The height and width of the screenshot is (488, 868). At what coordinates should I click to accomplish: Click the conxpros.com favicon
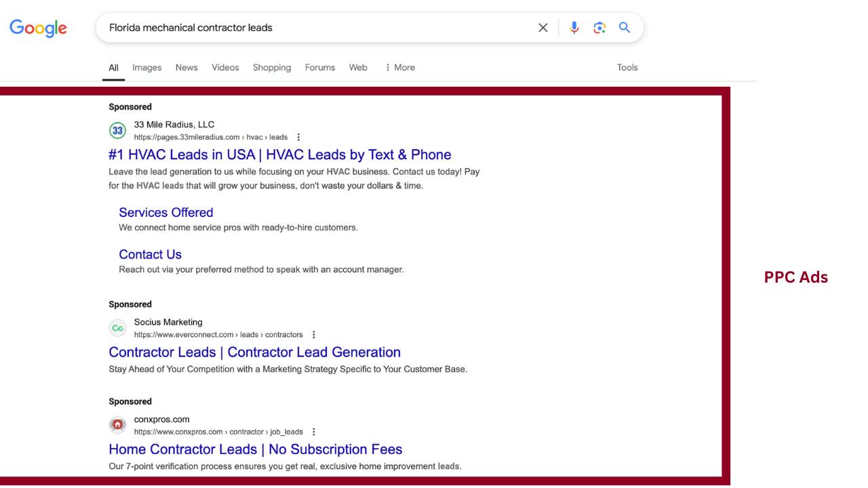[x=118, y=425]
